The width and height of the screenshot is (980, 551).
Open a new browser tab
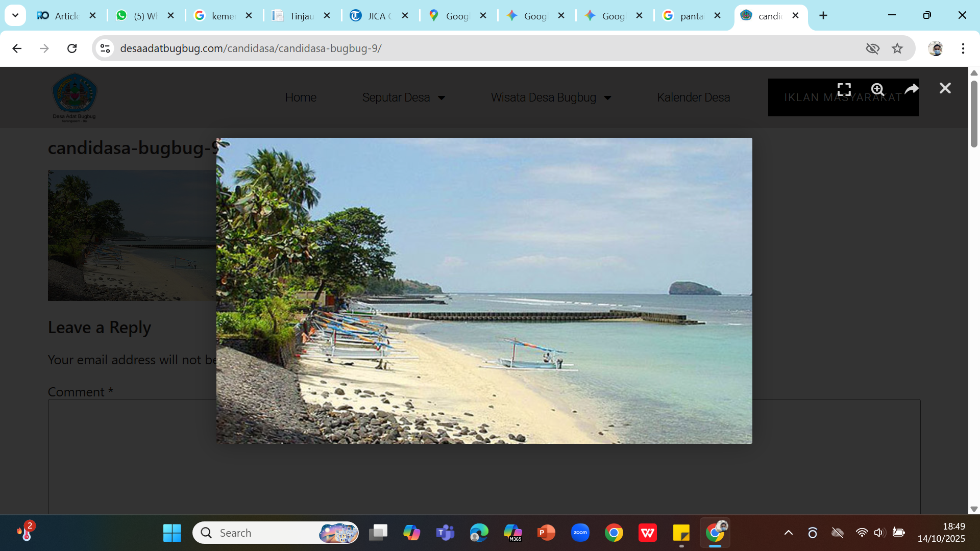(823, 15)
